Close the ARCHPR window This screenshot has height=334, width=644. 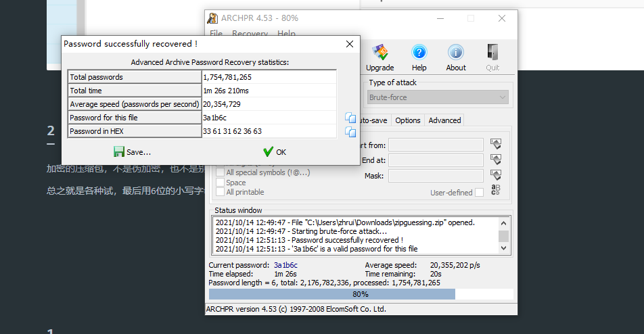coord(502,18)
